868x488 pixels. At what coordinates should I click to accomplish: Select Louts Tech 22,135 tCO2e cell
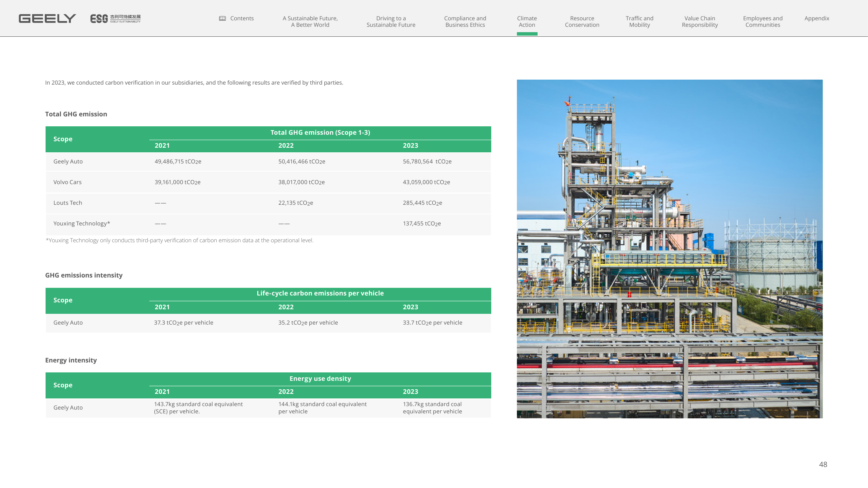click(296, 203)
